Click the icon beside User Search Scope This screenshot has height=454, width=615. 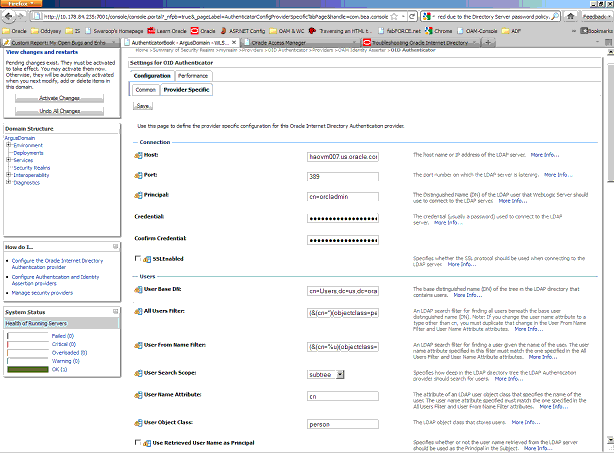pos(138,373)
